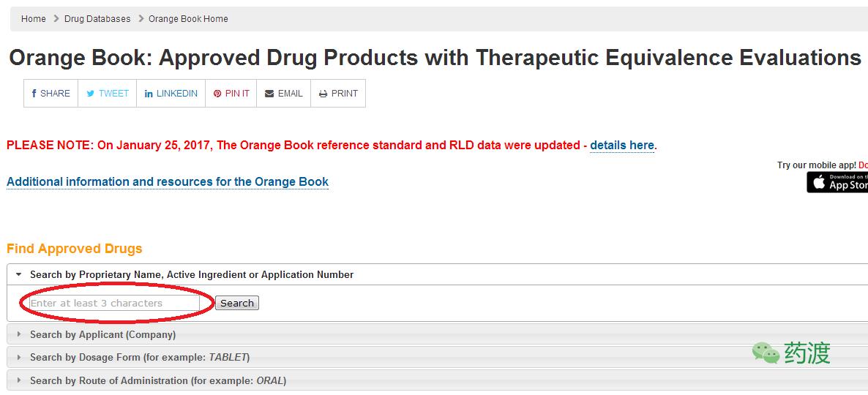The image size is (868, 395).
Task: Click the Facebook Share icon
Action: click(x=34, y=94)
